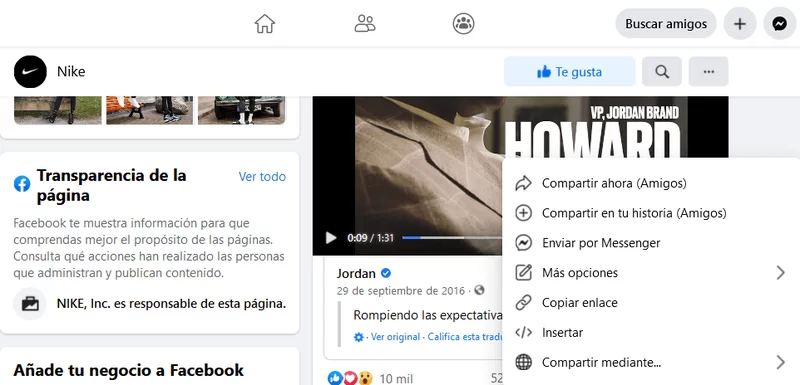
Task: Open the Groups icon in top bar
Action: pos(463,23)
